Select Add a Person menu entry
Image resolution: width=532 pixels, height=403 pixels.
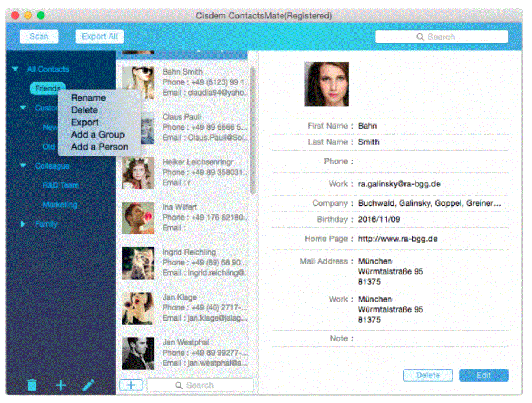pyautogui.click(x=100, y=147)
